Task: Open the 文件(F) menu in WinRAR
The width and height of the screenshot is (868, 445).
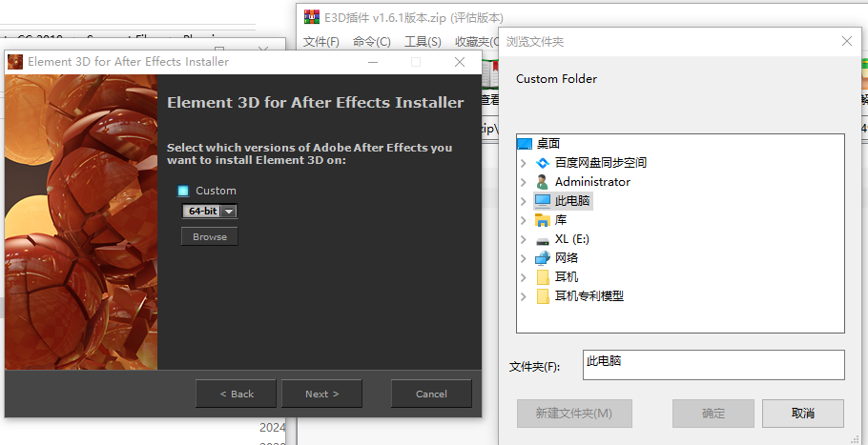Action: (321, 42)
